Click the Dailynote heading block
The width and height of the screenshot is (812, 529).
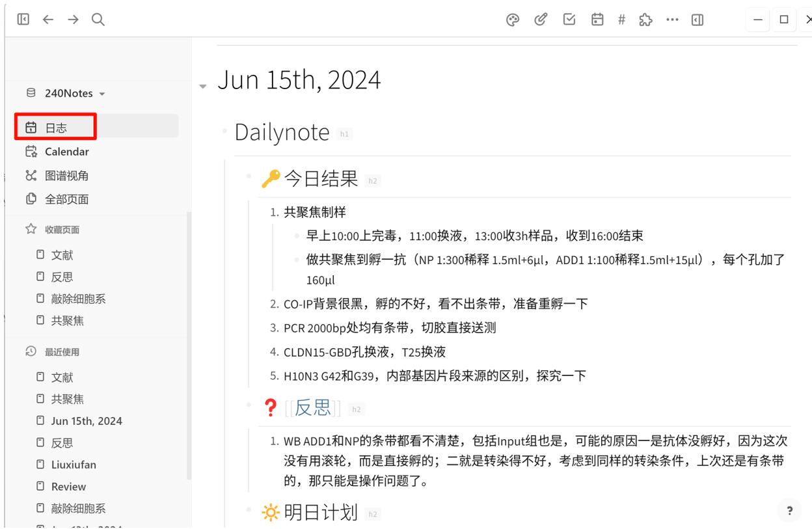[282, 133]
